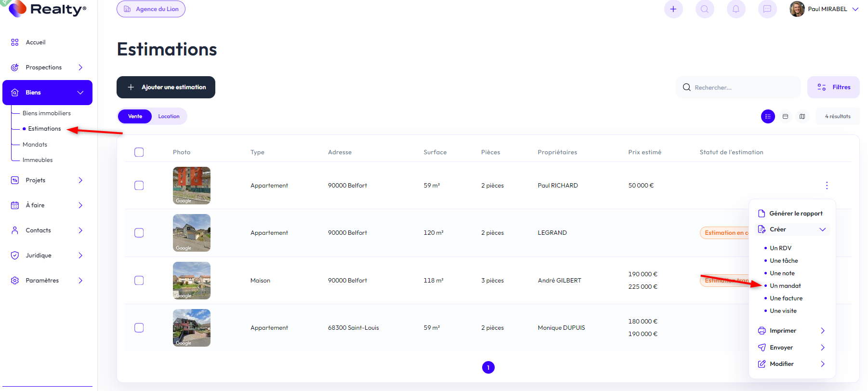Tick the checkbox for Monique DUPUIS row
Viewport: 868px width, 391px height.
(x=139, y=328)
